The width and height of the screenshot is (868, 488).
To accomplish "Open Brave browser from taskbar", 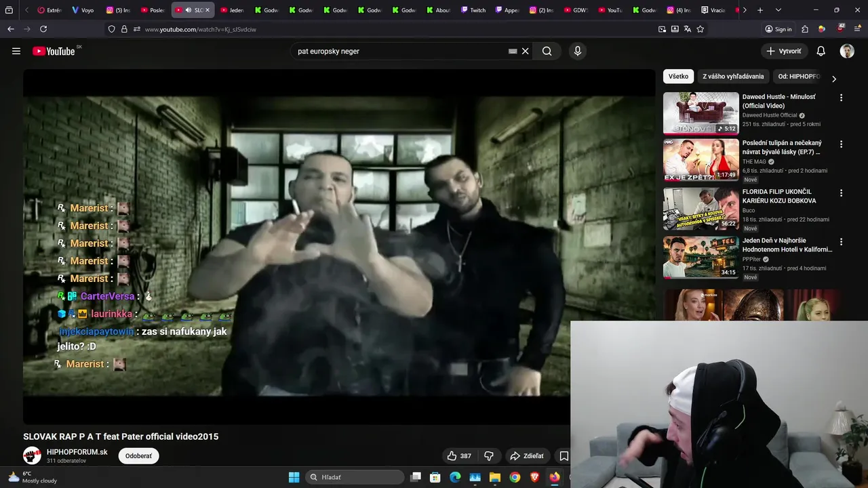I will pyautogui.click(x=534, y=477).
